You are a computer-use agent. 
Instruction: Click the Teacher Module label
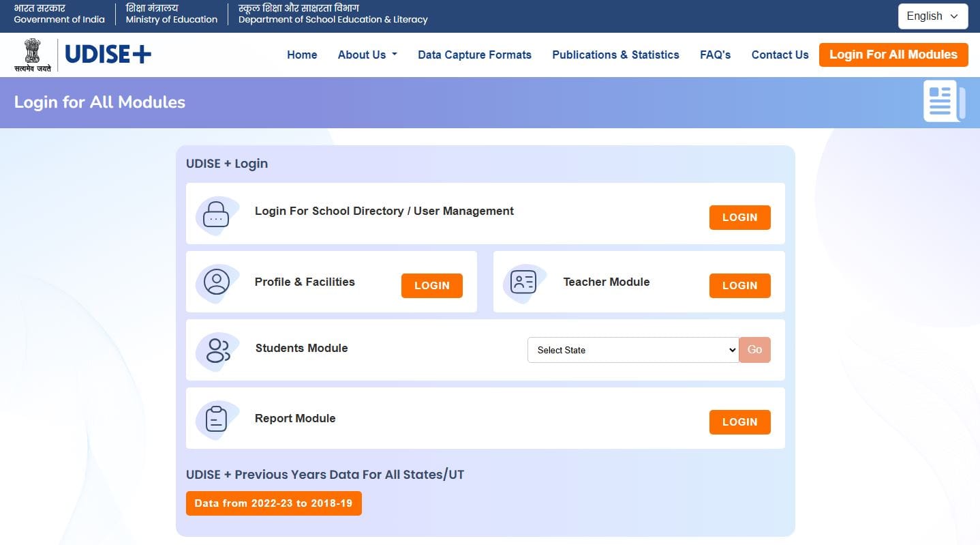tap(607, 282)
